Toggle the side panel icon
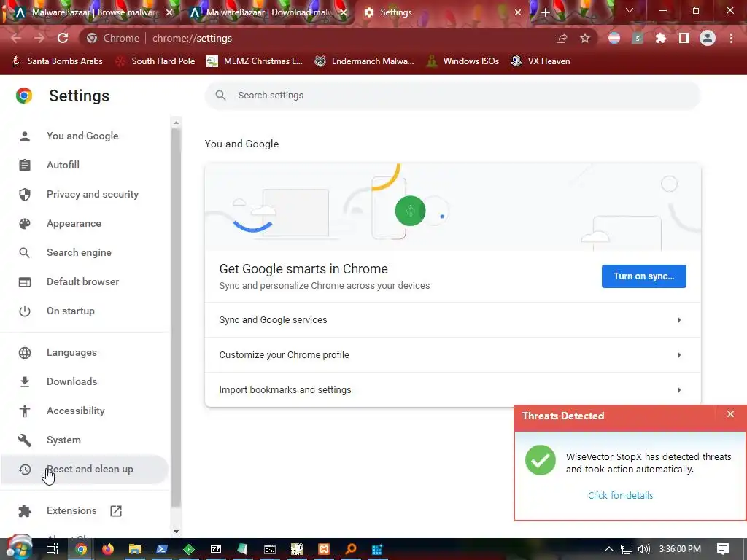This screenshot has height=560, width=747. 684,38
